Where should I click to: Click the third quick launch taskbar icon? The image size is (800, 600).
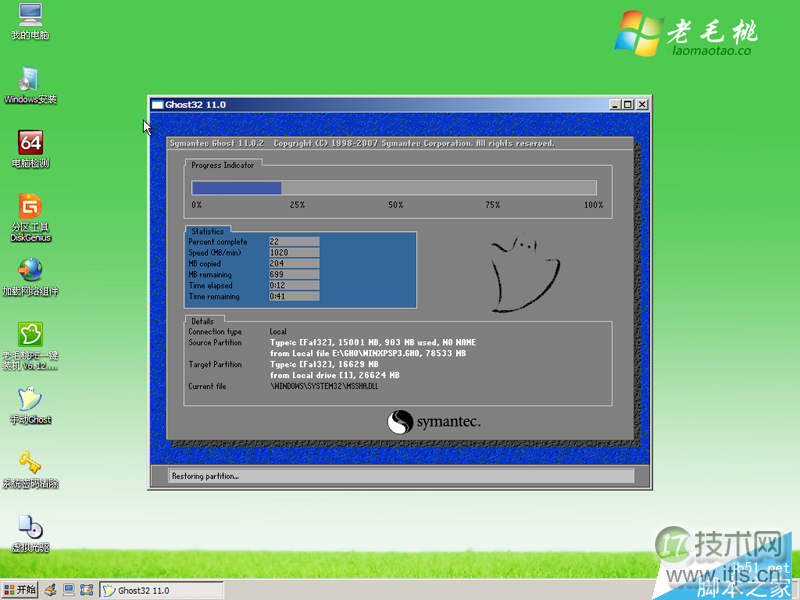pyautogui.click(x=86, y=590)
